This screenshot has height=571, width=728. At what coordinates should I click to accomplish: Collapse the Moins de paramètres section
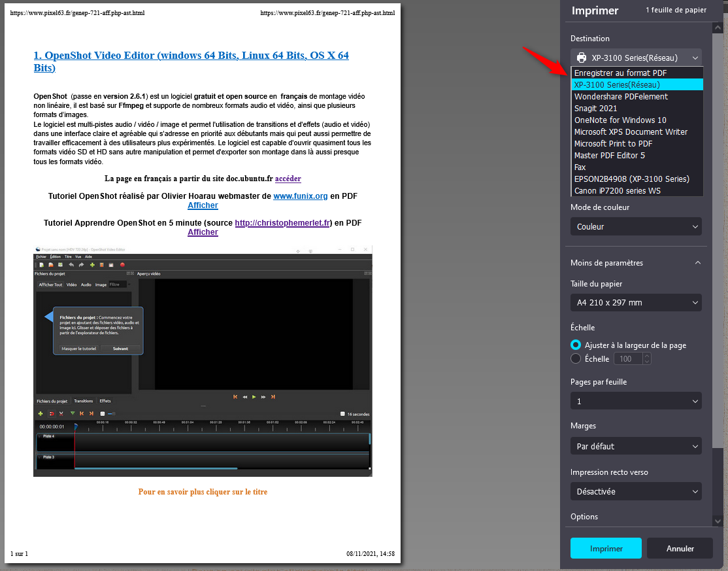click(636, 263)
